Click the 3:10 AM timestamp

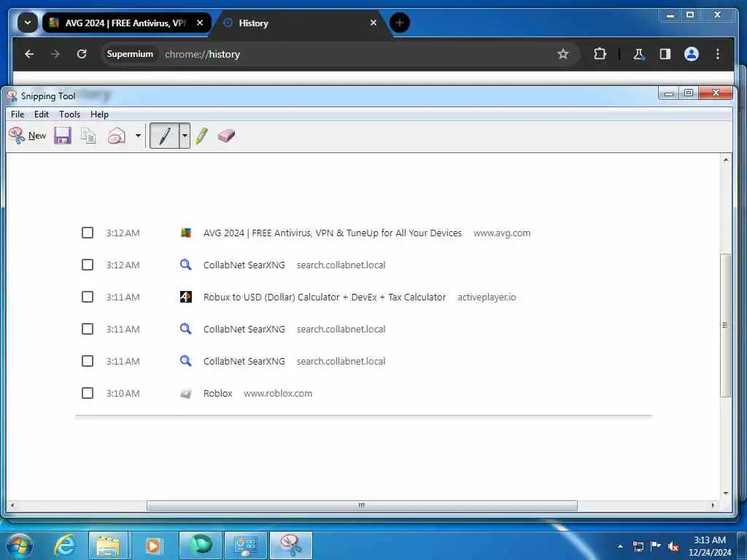point(123,393)
